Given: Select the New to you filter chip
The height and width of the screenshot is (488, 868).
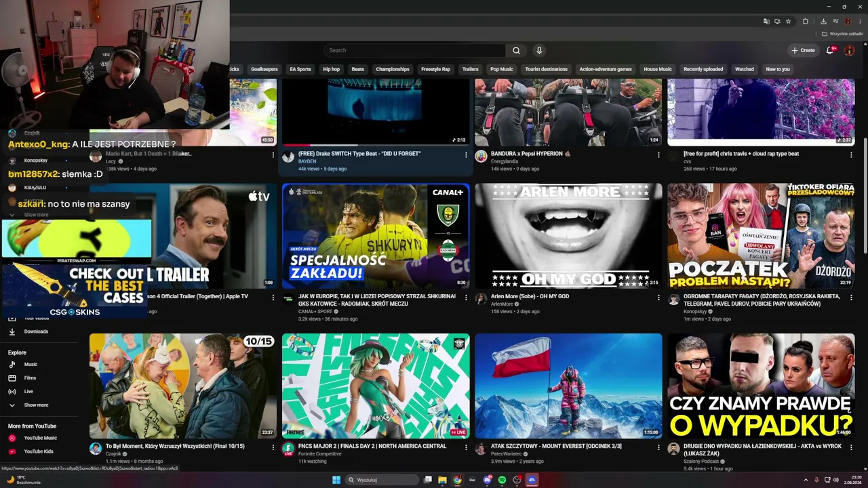Looking at the screenshot, I should tap(778, 69).
